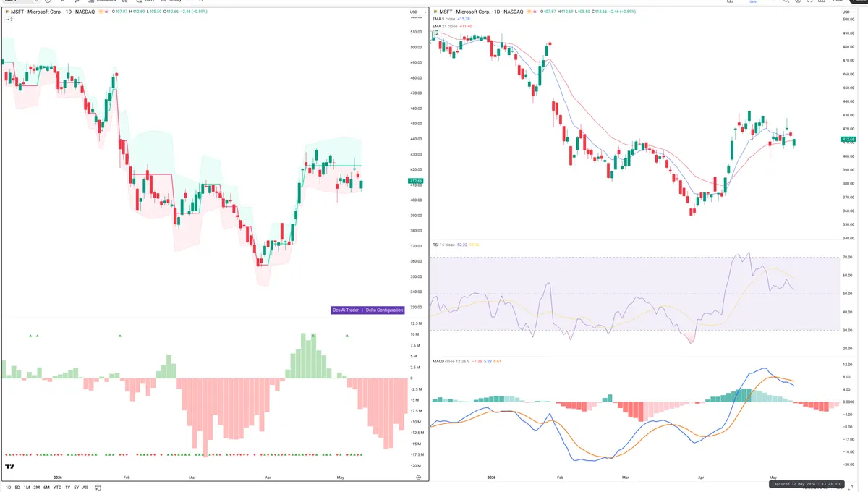Click the -17.5 M label on delta scale
The image size is (868, 492).
click(x=416, y=454)
